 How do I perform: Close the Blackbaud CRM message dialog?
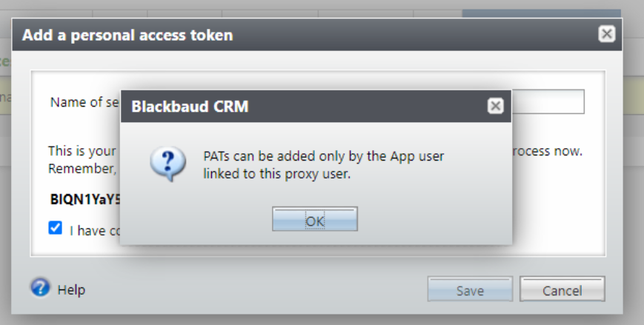click(x=495, y=107)
